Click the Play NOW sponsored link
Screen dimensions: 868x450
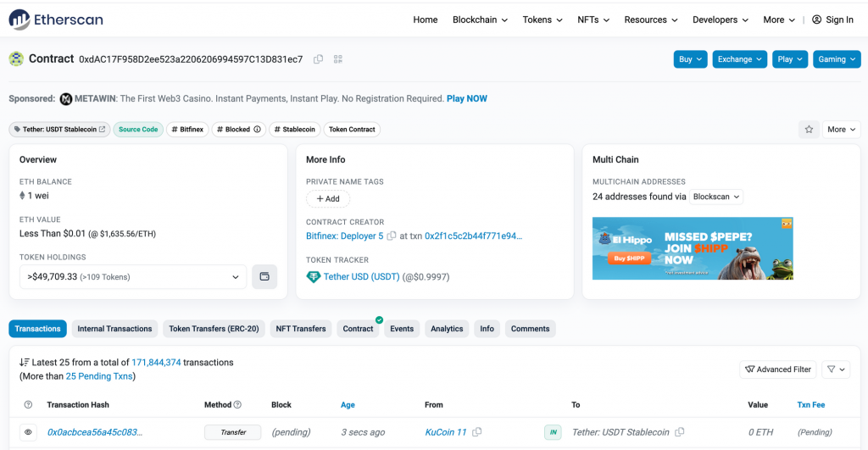[x=467, y=98]
